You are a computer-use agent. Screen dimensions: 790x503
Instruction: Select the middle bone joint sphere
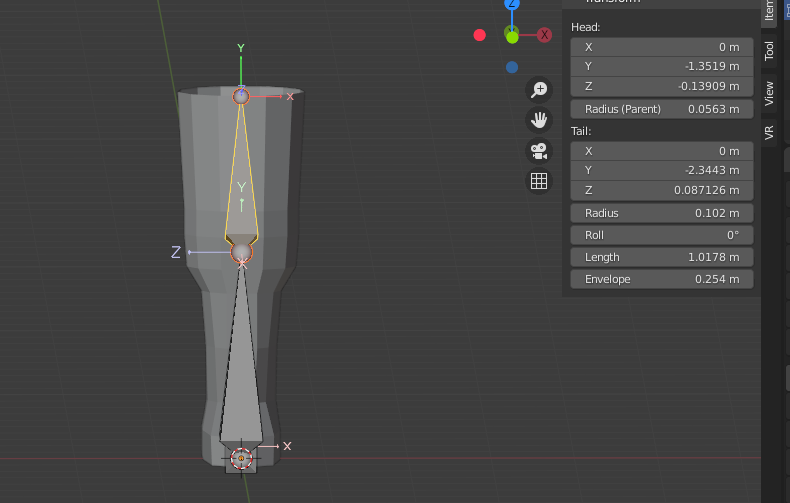(x=241, y=252)
